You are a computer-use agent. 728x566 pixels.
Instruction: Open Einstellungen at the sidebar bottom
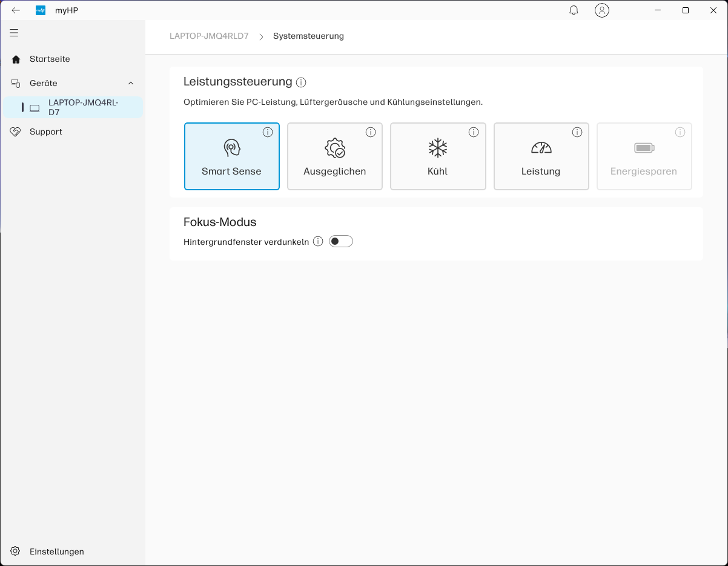(73, 551)
